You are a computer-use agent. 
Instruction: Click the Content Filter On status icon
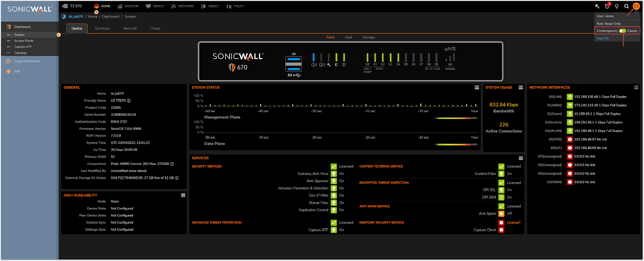(x=502, y=174)
